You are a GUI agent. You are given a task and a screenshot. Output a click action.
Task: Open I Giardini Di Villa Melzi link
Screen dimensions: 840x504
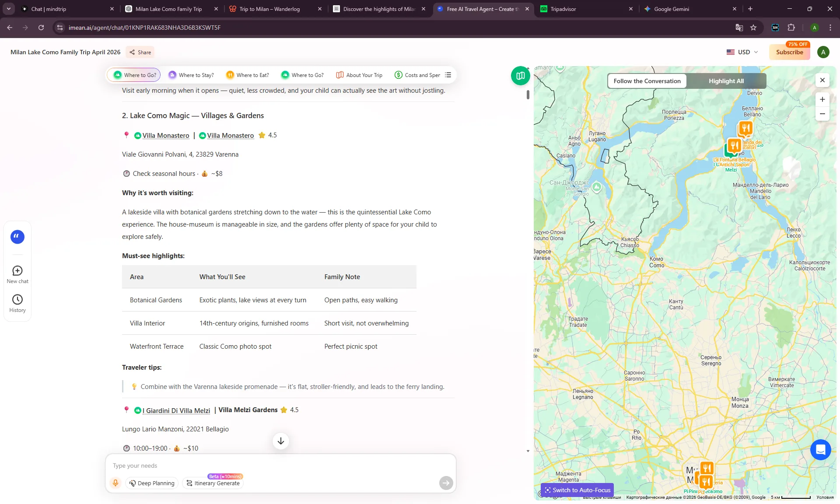pyautogui.click(x=176, y=410)
